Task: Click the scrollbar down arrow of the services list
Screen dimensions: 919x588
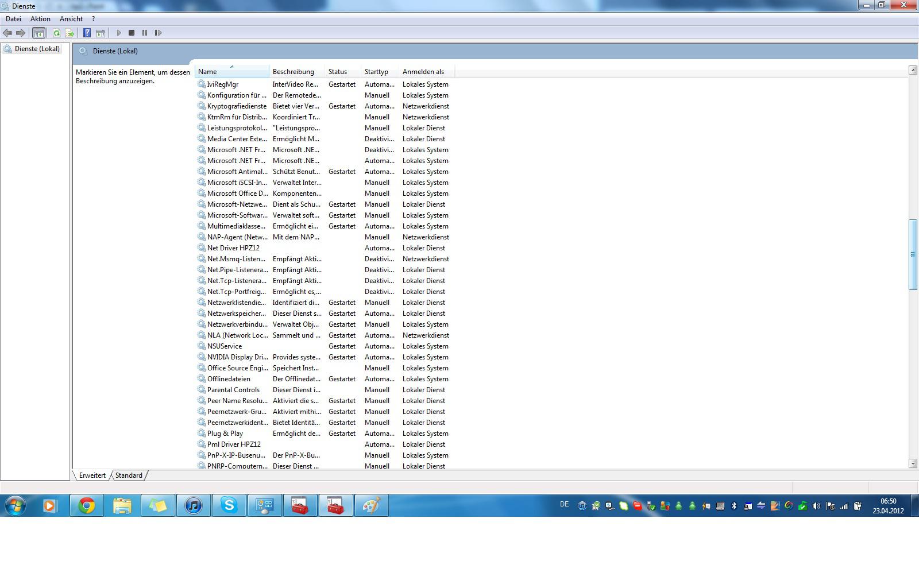Action: (x=913, y=463)
